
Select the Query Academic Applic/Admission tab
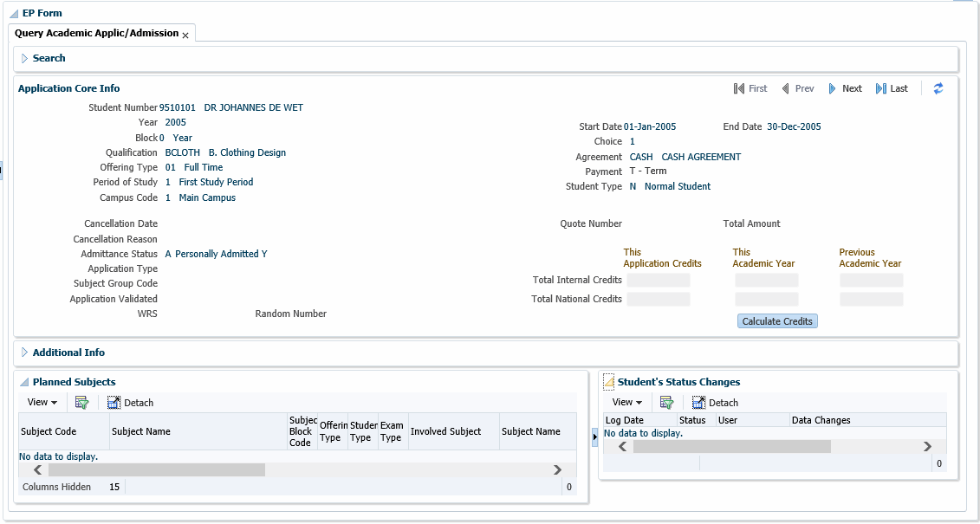(x=98, y=32)
